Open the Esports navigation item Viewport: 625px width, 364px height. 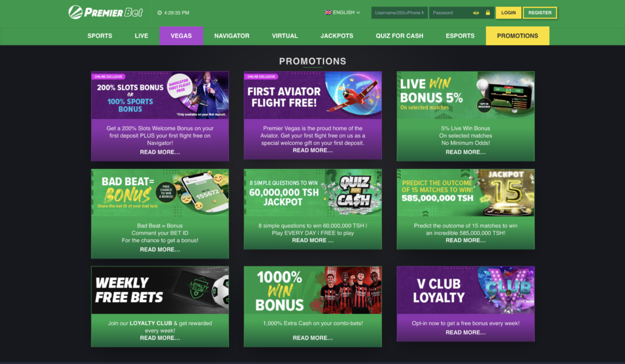460,36
